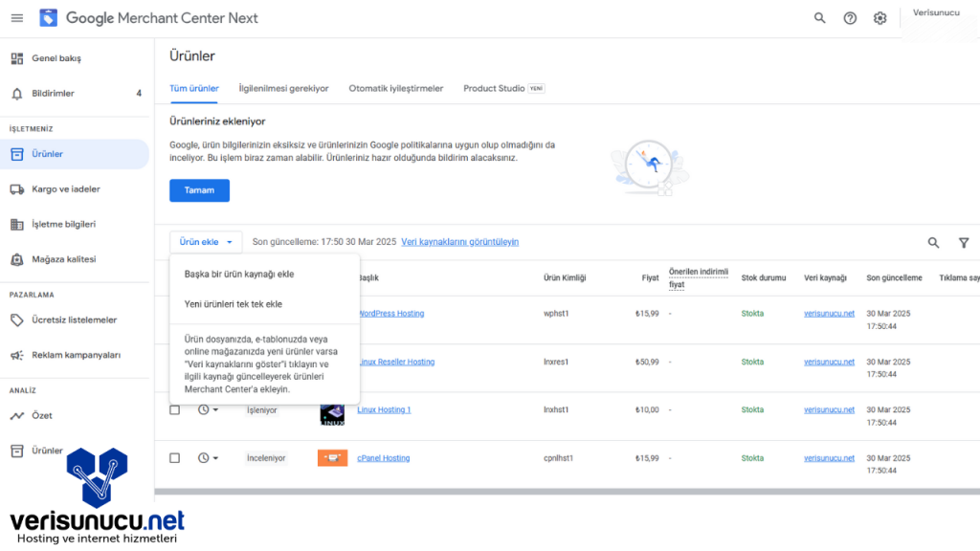Image resolution: width=980 pixels, height=551 pixels.
Task: Open the product table filter icon
Action: (x=964, y=242)
